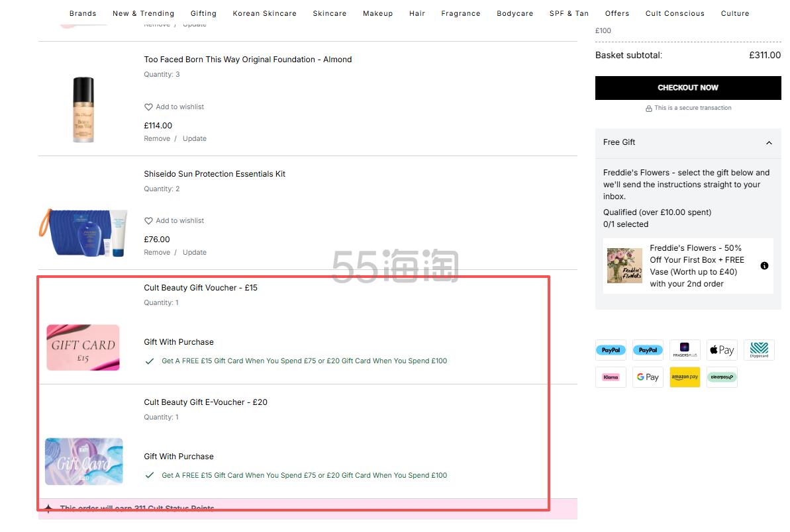Open the Korean Skincare navigation menu

pyautogui.click(x=264, y=13)
